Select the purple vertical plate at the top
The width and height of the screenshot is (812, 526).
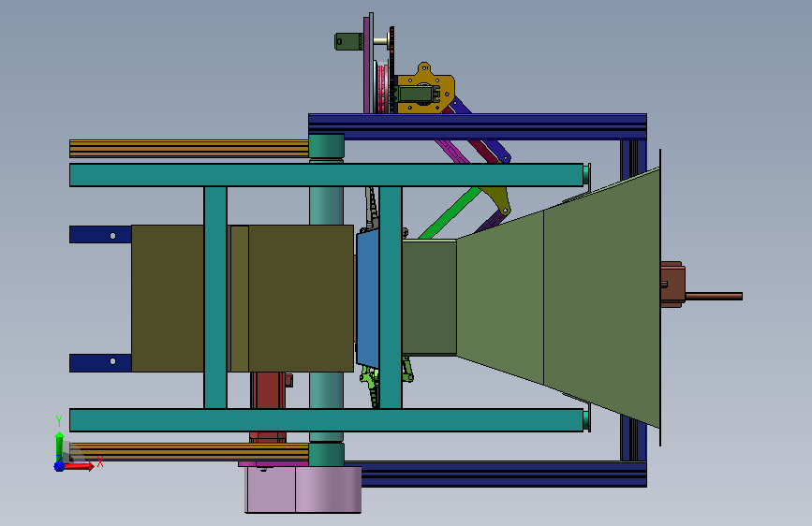[366, 65]
